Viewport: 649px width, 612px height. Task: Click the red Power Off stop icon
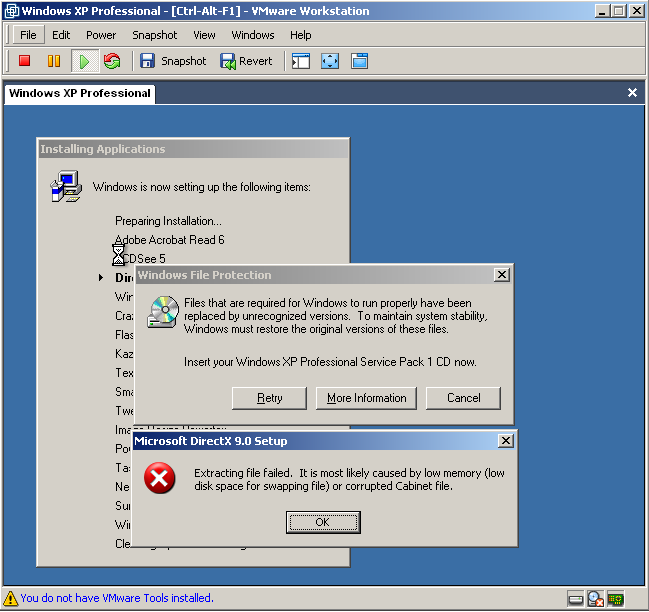point(24,61)
